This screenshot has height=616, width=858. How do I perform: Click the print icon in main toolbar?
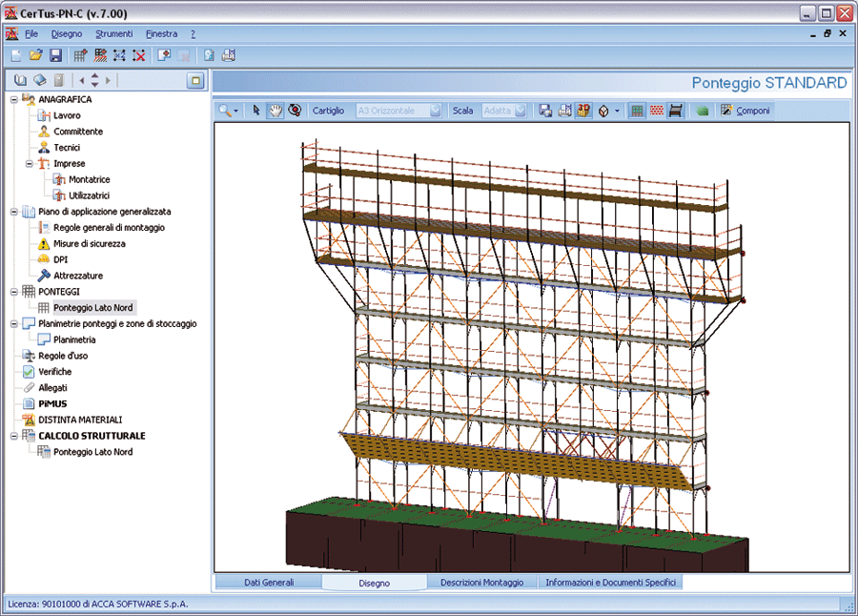tap(228, 55)
